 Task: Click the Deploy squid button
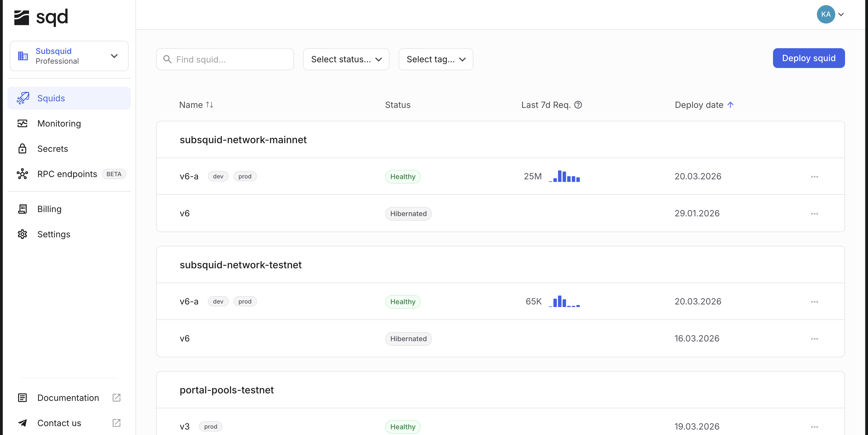point(809,58)
